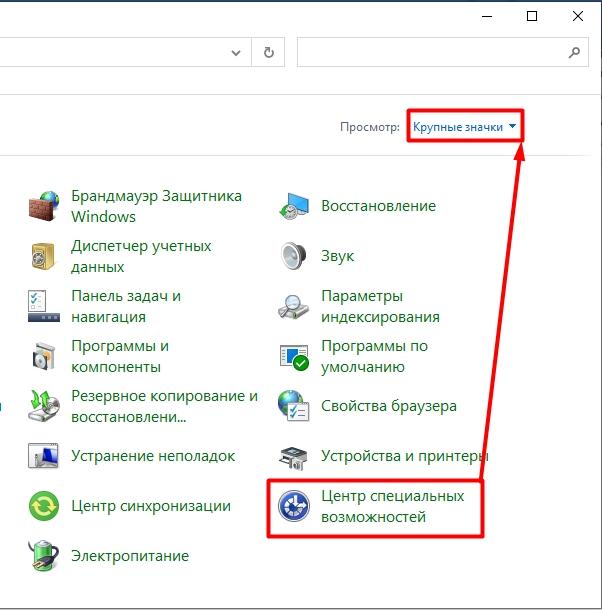Click the Power options battery icon
The width and height of the screenshot is (602, 610).
point(43,556)
